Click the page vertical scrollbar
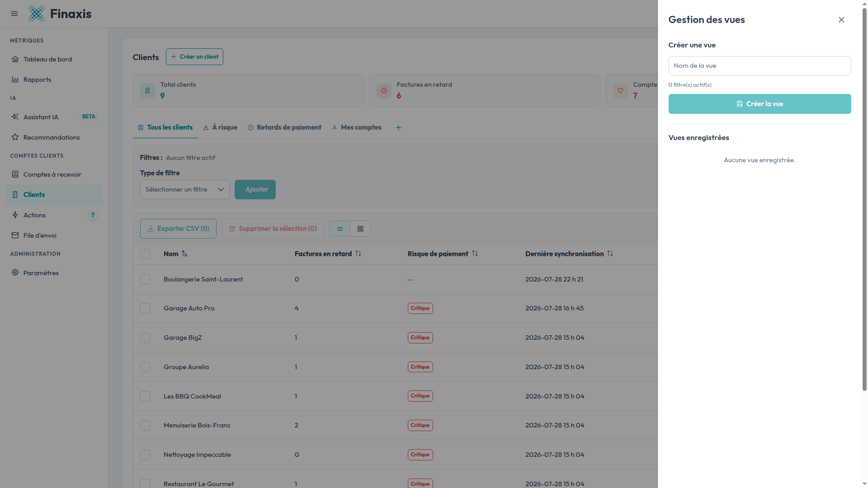Screen dimensions: 868x488 click(x=864, y=199)
